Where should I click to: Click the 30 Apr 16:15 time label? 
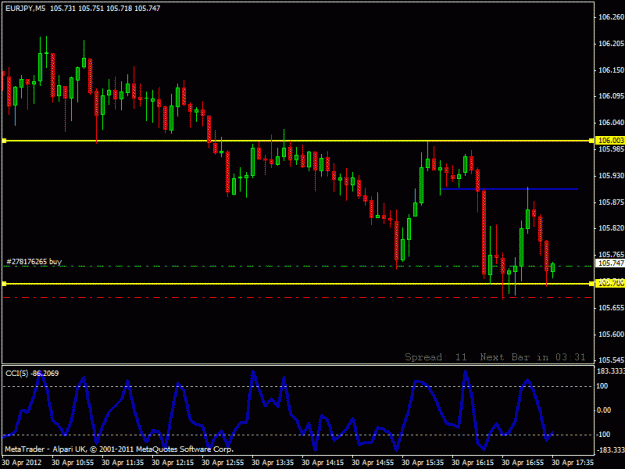pos(473,463)
